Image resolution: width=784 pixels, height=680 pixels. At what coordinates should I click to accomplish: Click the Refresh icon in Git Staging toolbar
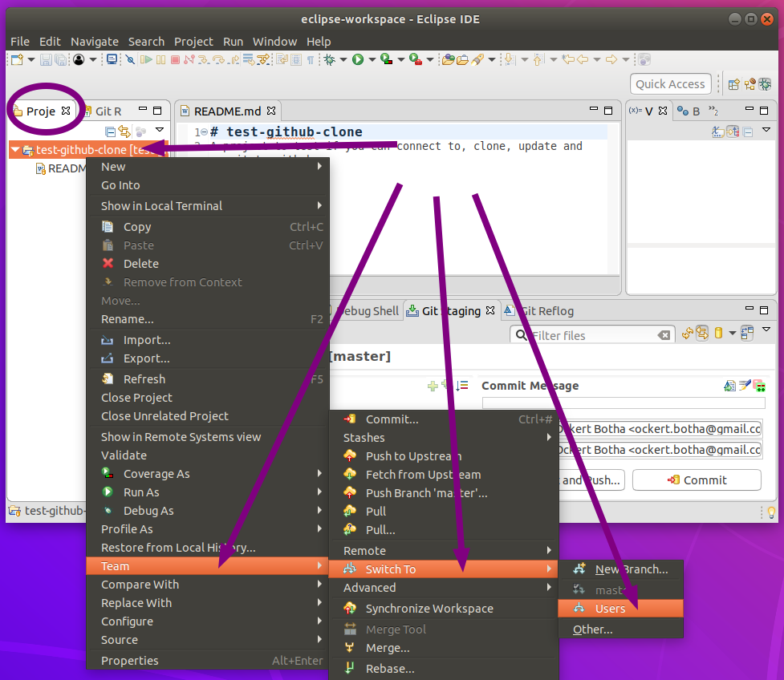pyautogui.click(x=688, y=334)
